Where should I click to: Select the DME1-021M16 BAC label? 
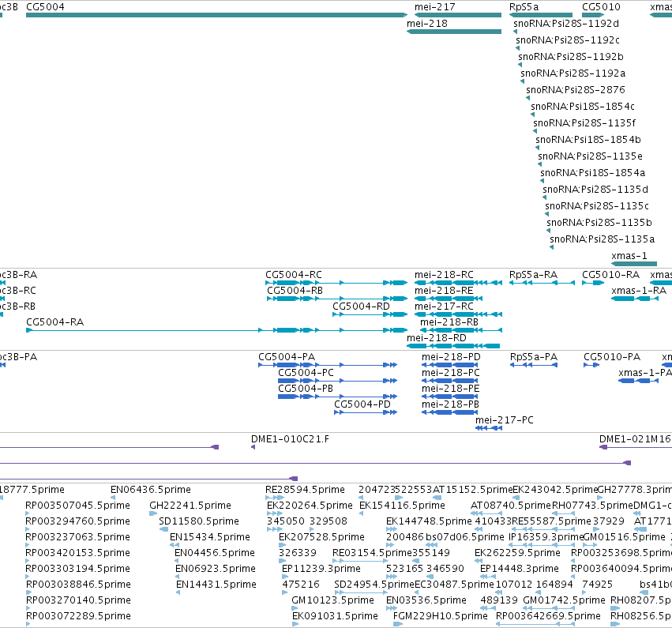635,439
